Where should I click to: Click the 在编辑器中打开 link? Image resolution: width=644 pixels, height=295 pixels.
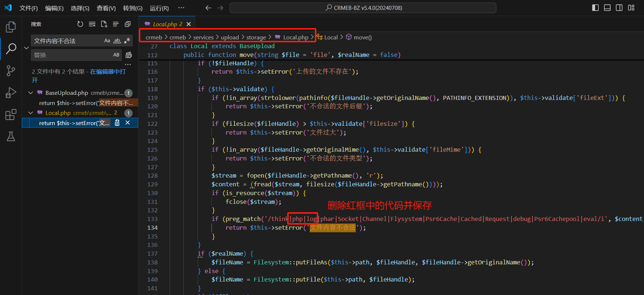pyautogui.click(x=108, y=72)
